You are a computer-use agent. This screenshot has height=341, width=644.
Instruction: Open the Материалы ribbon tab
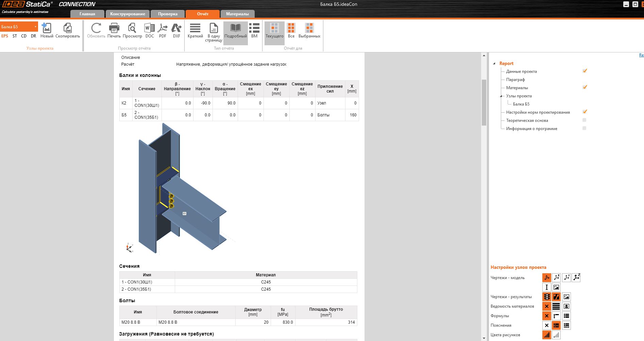click(237, 14)
